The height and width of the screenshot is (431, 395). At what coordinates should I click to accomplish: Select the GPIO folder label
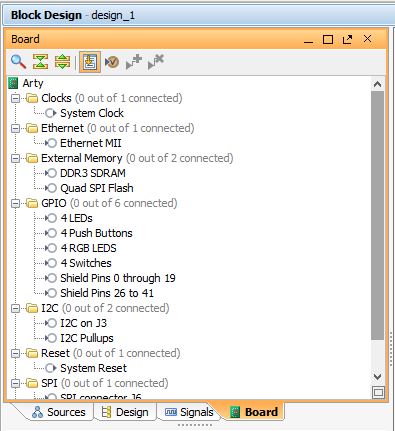click(x=54, y=203)
